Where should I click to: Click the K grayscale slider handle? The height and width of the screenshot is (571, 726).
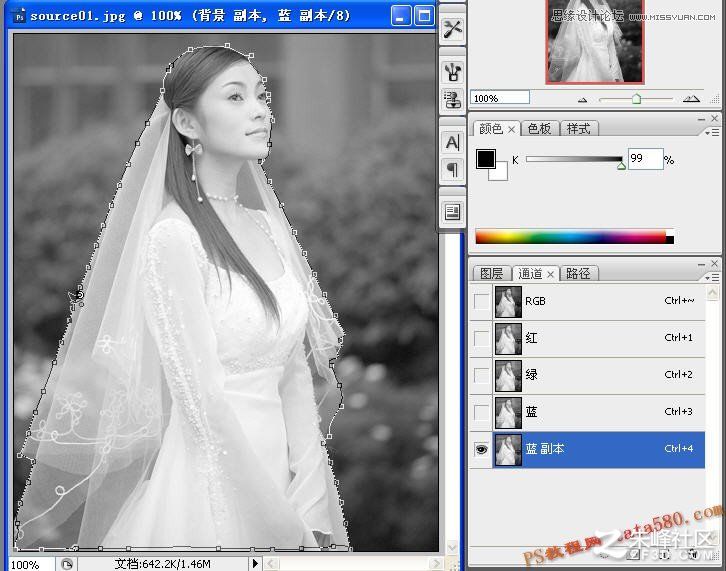coord(621,165)
